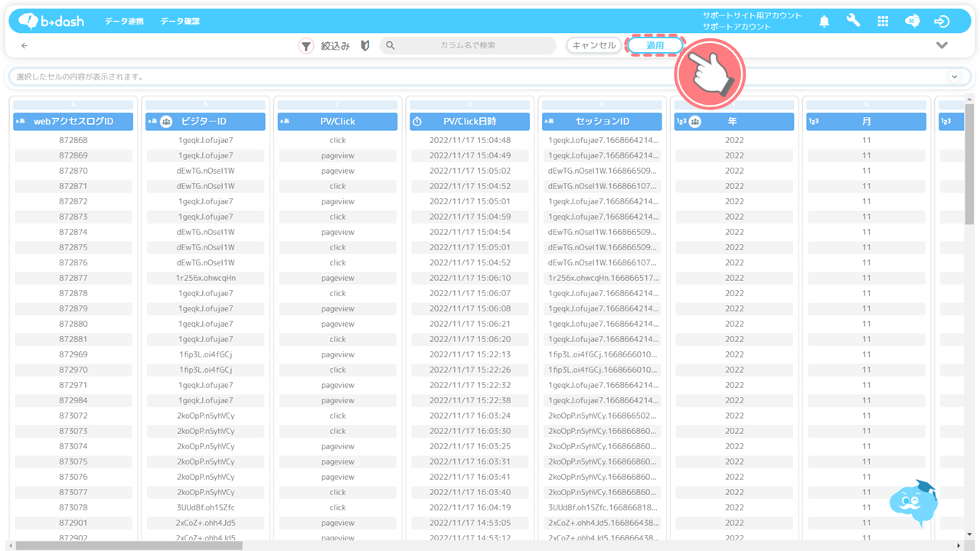Screen dimensions: 980x551
Task: Select pageview cell in row 872869
Action: (x=338, y=155)
